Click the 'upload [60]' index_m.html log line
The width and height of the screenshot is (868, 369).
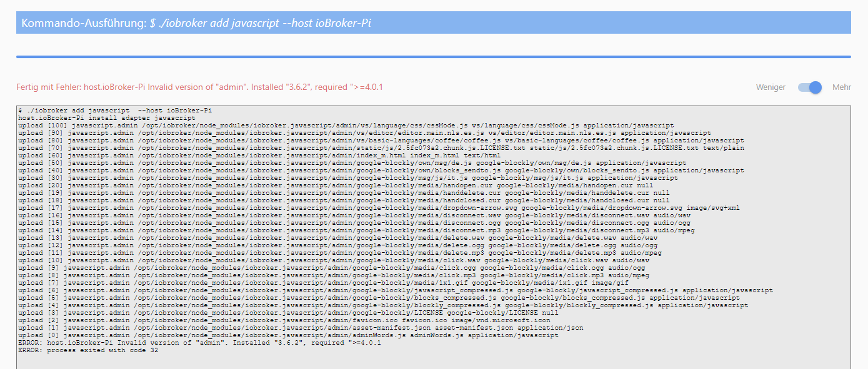[x=259, y=155]
